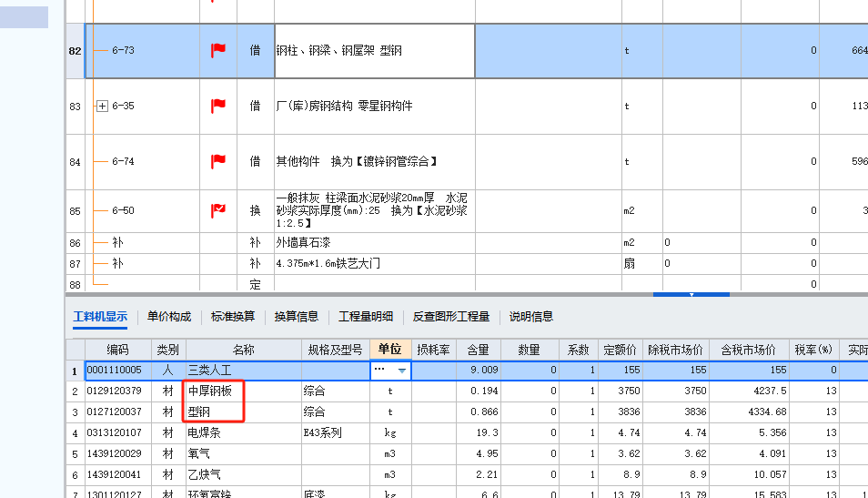The height and width of the screenshot is (498, 868).
Task: Switch to the 换算信息 tab
Action: (297, 316)
